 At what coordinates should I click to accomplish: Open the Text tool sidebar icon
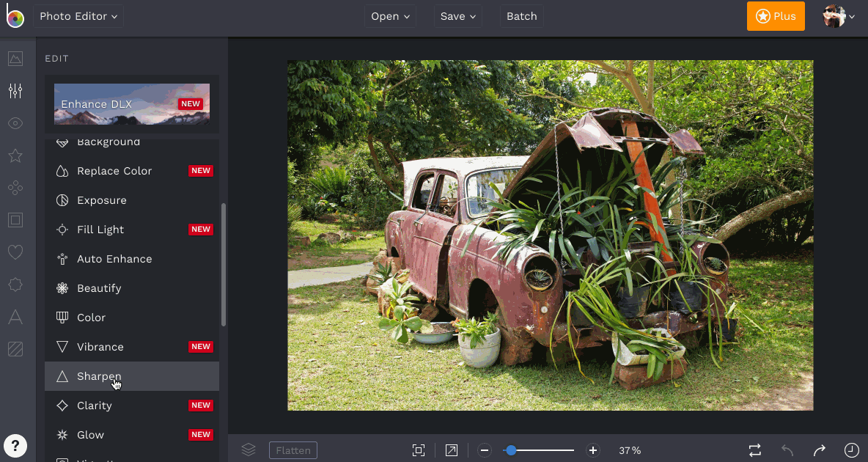(15, 317)
